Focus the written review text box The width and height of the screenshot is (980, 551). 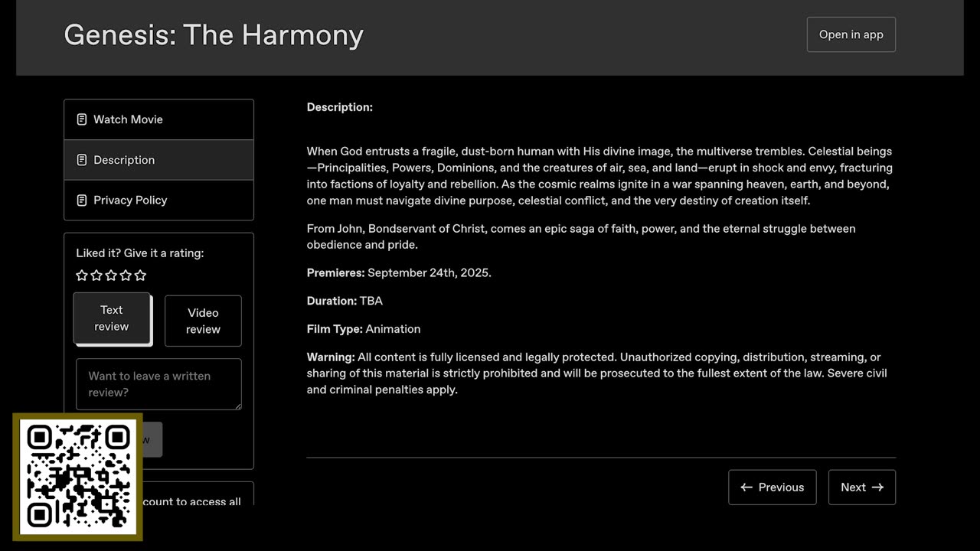pos(158,384)
